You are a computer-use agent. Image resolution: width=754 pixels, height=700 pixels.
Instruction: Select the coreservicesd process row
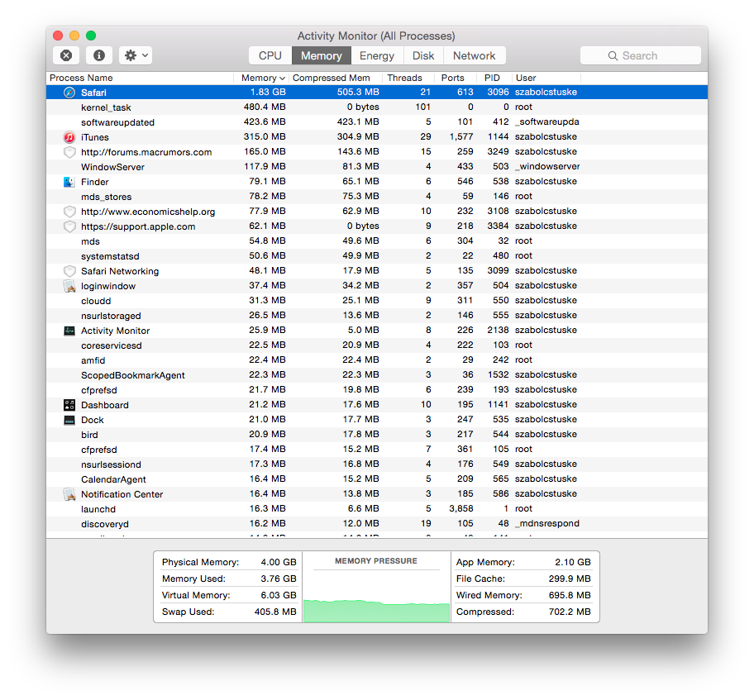[377, 345]
